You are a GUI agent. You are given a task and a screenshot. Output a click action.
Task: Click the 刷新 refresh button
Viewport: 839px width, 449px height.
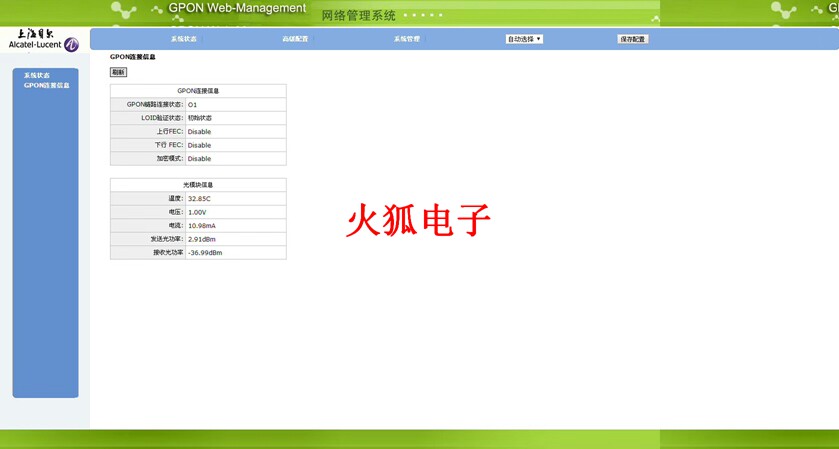(118, 72)
